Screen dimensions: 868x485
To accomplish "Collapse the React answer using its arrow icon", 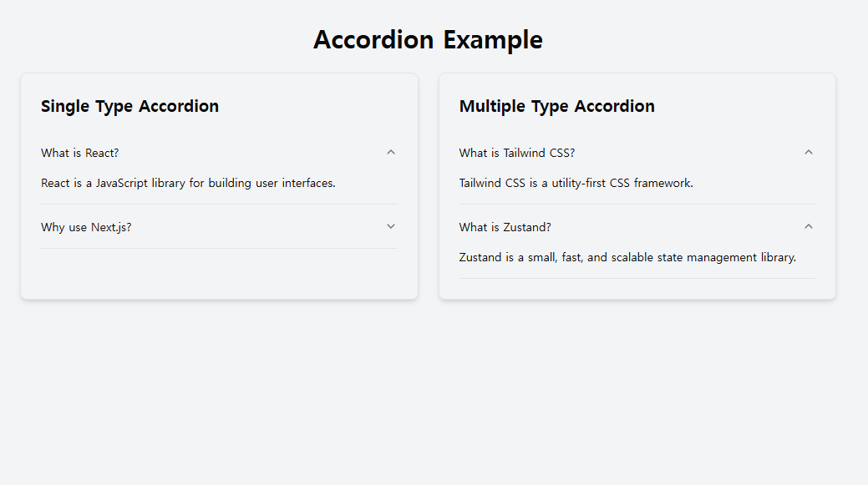I will [x=390, y=152].
